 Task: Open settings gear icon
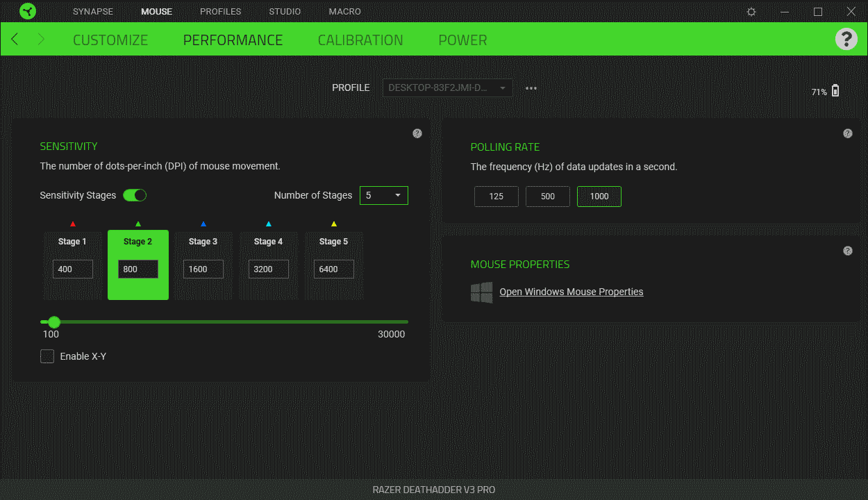[751, 12]
